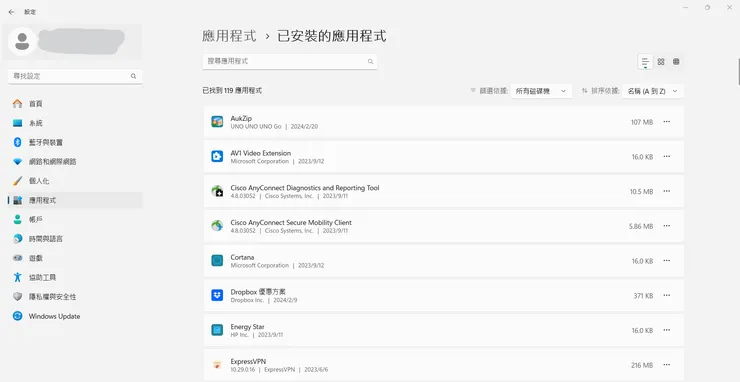740x382 pixels.
Task: Switch to grid view layout
Action: 661,61
